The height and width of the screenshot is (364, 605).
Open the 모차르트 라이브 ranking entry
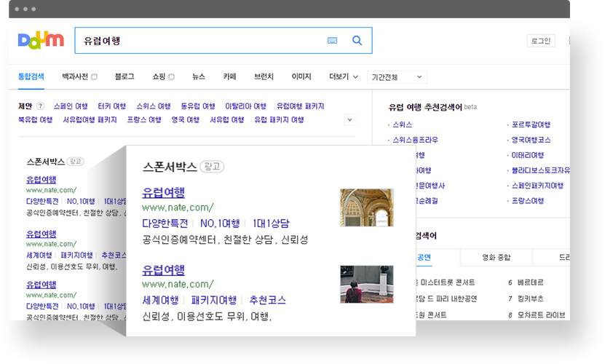point(542,315)
